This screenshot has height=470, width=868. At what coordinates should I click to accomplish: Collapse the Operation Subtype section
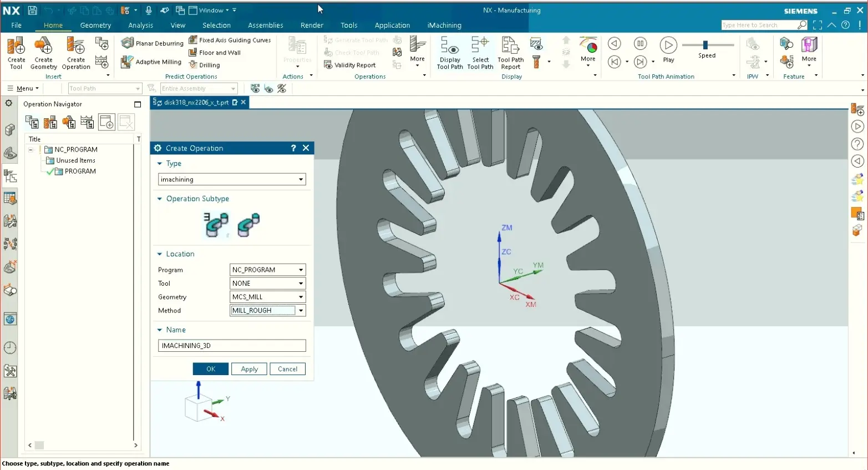[160, 199]
